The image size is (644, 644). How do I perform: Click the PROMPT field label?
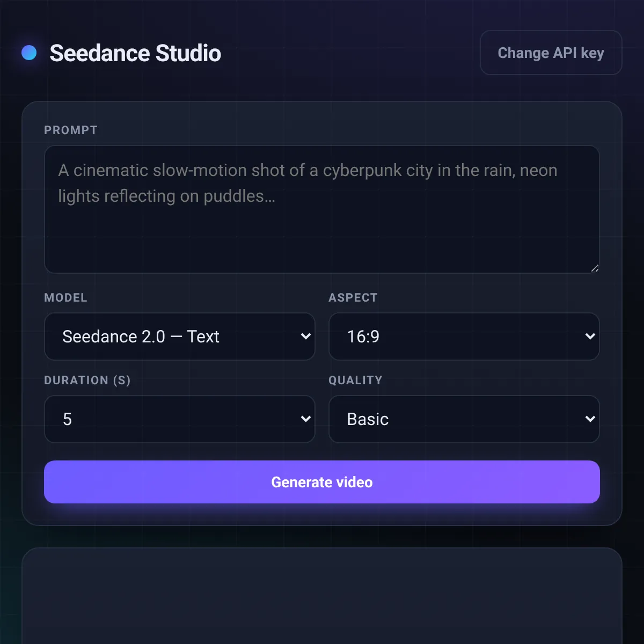coord(71,130)
